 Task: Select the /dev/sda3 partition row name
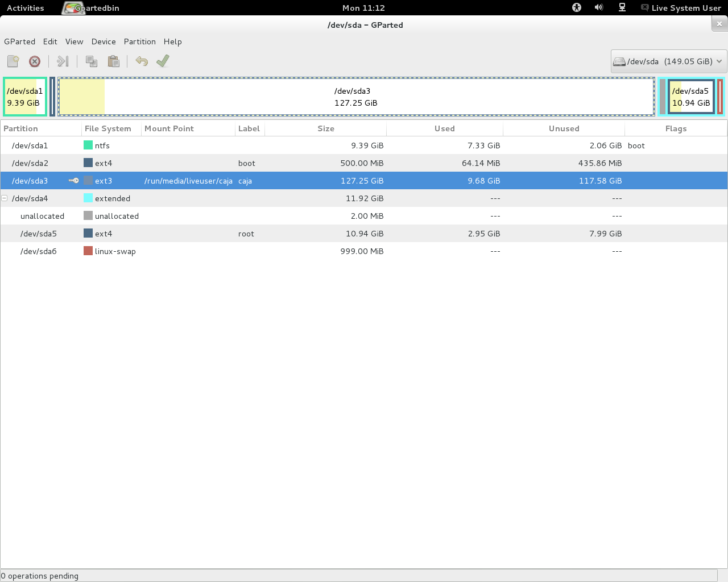pos(30,181)
